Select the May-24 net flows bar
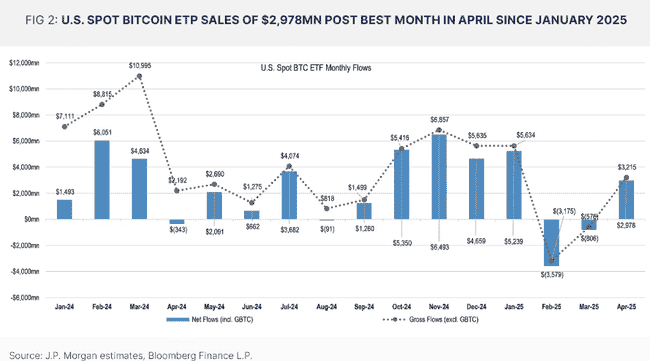 coord(214,206)
